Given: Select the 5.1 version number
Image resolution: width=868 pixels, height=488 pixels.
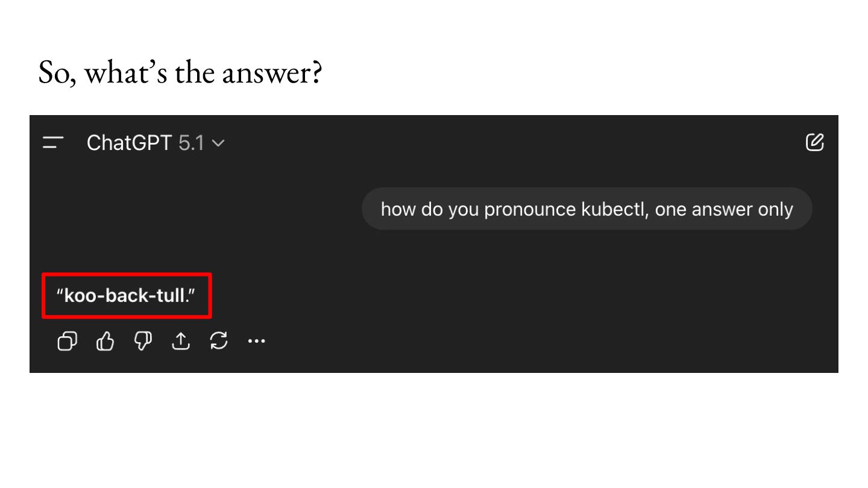Looking at the screenshot, I should [x=192, y=143].
